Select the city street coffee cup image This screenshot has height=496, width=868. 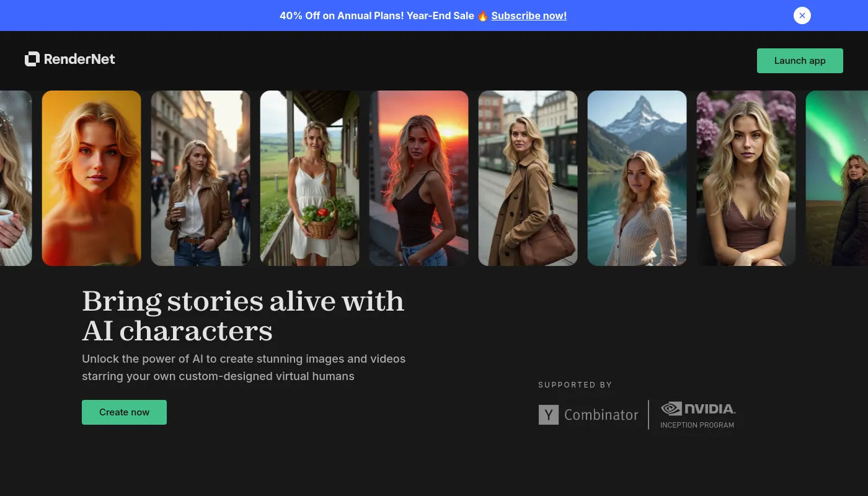[x=200, y=178]
